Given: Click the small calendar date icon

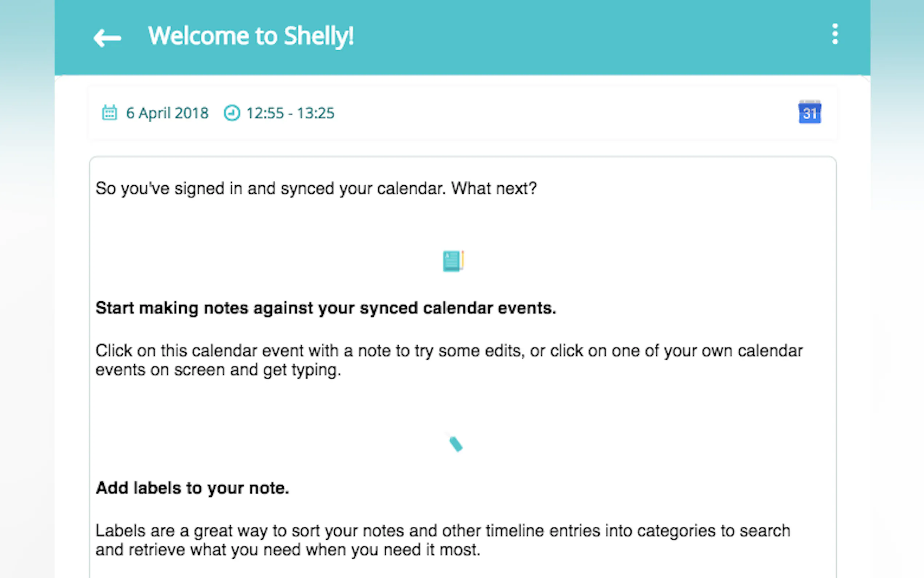Looking at the screenshot, I should [x=109, y=113].
